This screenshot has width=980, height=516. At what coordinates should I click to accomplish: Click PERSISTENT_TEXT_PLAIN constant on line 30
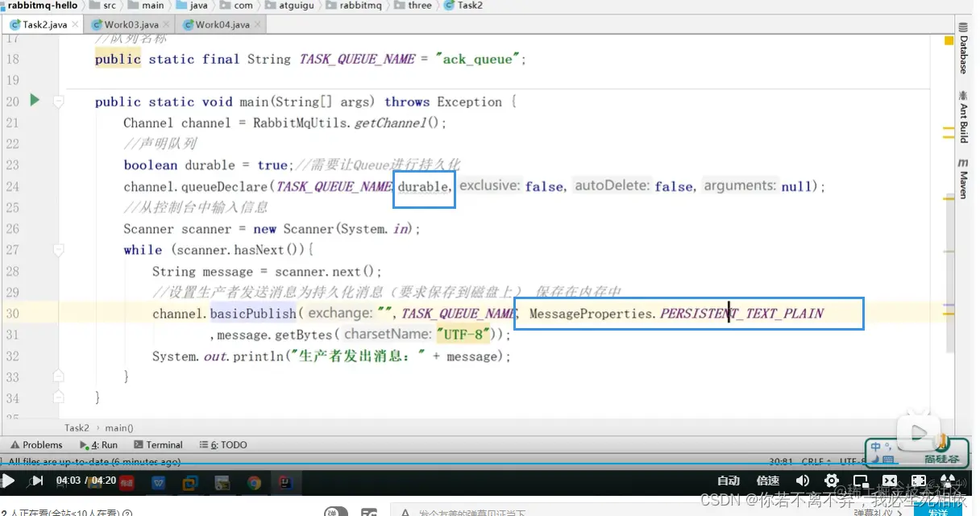click(x=741, y=313)
